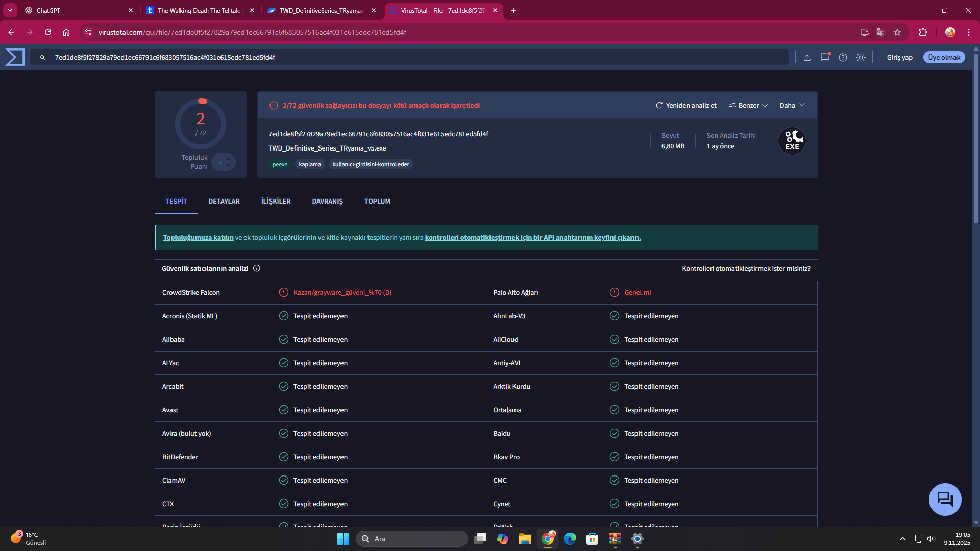Click the EXE file type icon
This screenshot has height=551, width=980.
pos(792,140)
